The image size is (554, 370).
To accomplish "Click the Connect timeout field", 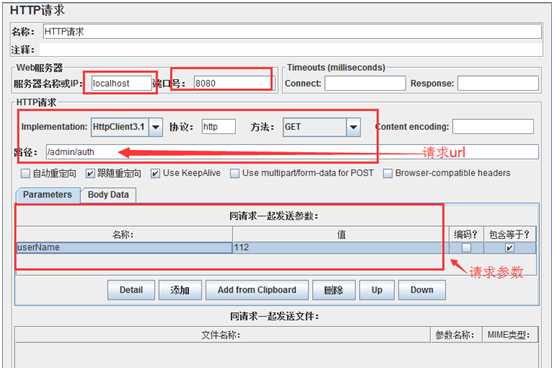I will click(x=365, y=84).
